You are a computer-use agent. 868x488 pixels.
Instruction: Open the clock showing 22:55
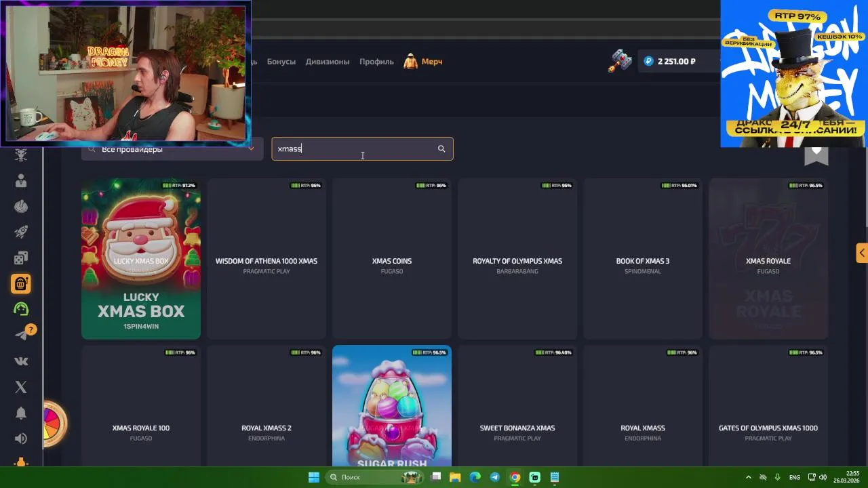846,477
